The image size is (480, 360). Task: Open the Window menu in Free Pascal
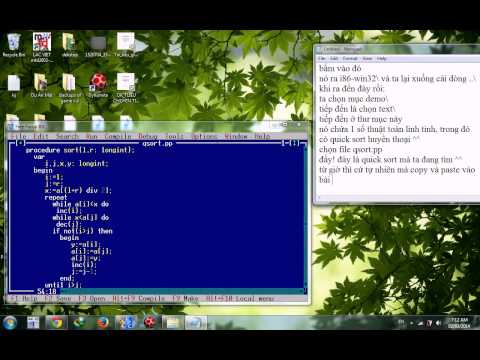tap(236, 136)
